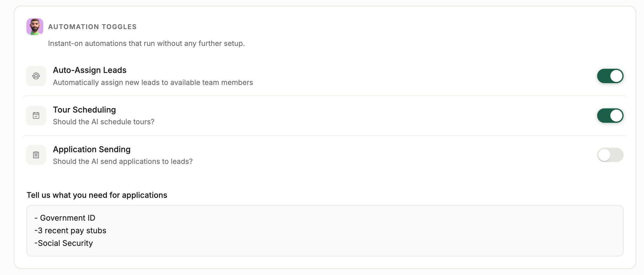Click the bearded avatar icon
The width and height of the screenshot is (644, 275).
[x=35, y=27]
